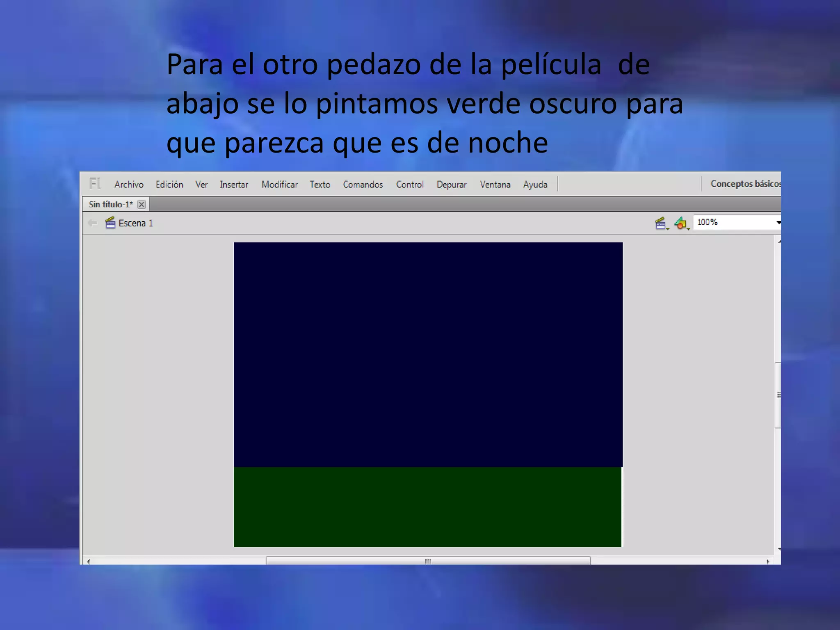This screenshot has width=840, height=630.
Task: Open the Ver menu
Action: pos(201,185)
